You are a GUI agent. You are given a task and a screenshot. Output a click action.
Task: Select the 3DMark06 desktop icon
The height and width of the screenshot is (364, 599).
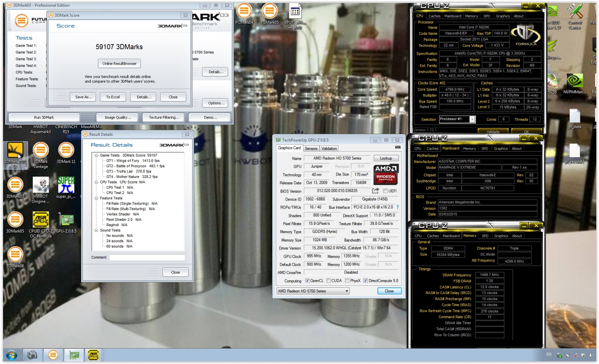point(15,257)
